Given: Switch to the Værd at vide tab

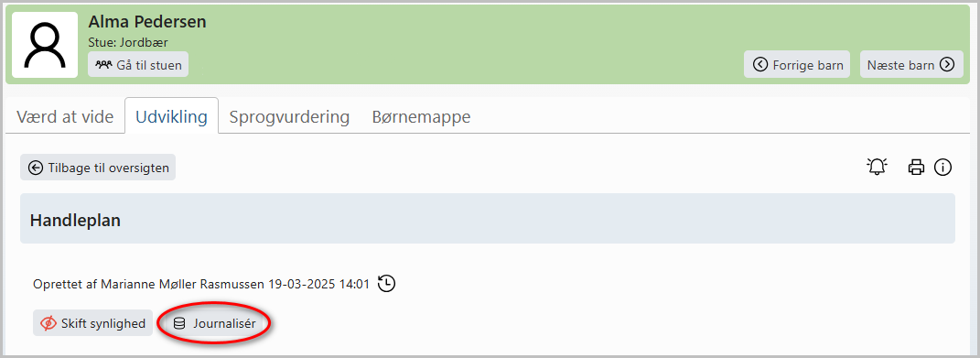Looking at the screenshot, I should click(x=65, y=116).
